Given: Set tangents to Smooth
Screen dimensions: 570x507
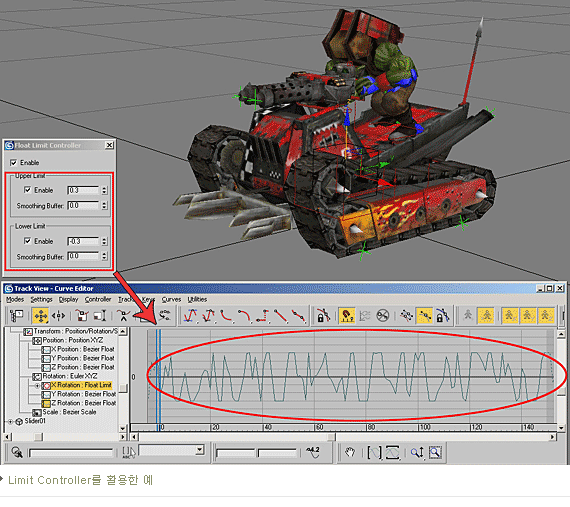Looking at the screenshot, I should (x=298, y=315).
